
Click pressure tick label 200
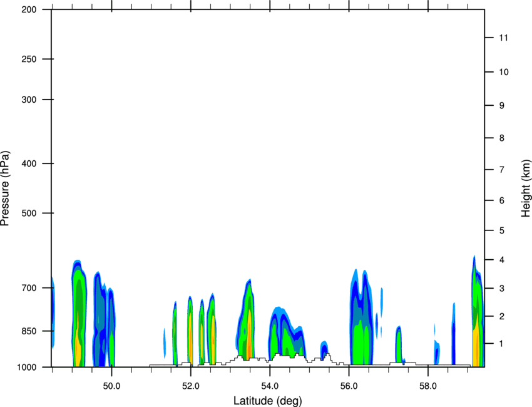pos(29,9)
